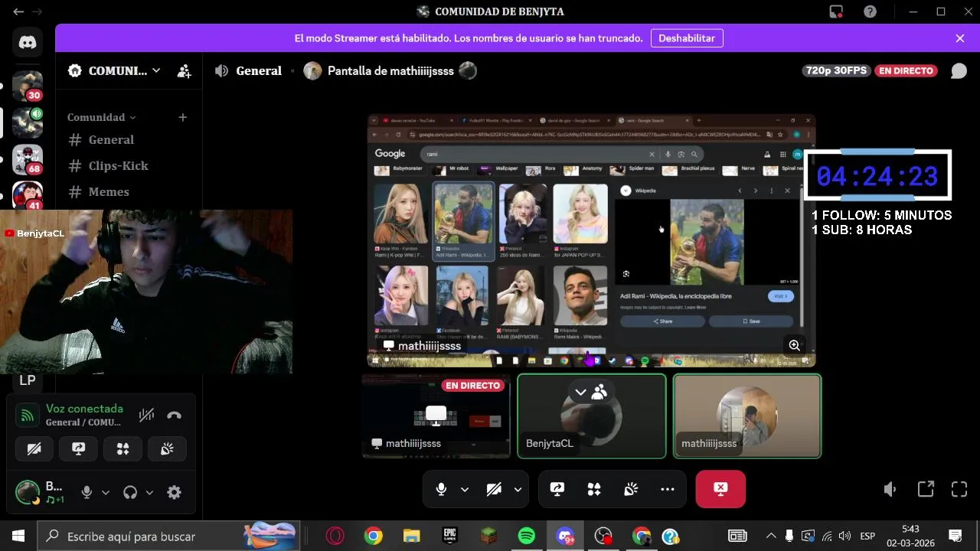This screenshot has width=980, height=551.
Task: Click Windows search box Escribe aquí para buscar
Action: pos(168,536)
